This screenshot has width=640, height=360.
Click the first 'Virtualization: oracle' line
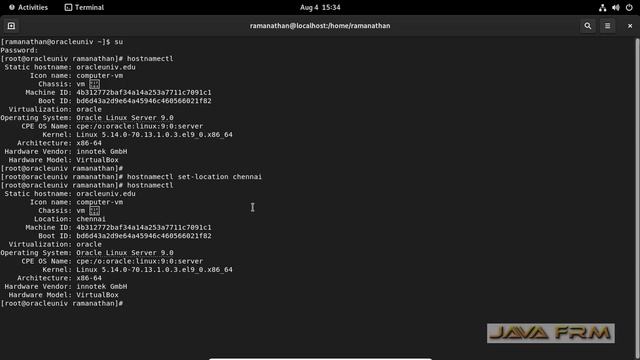click(x=55, y=109)
